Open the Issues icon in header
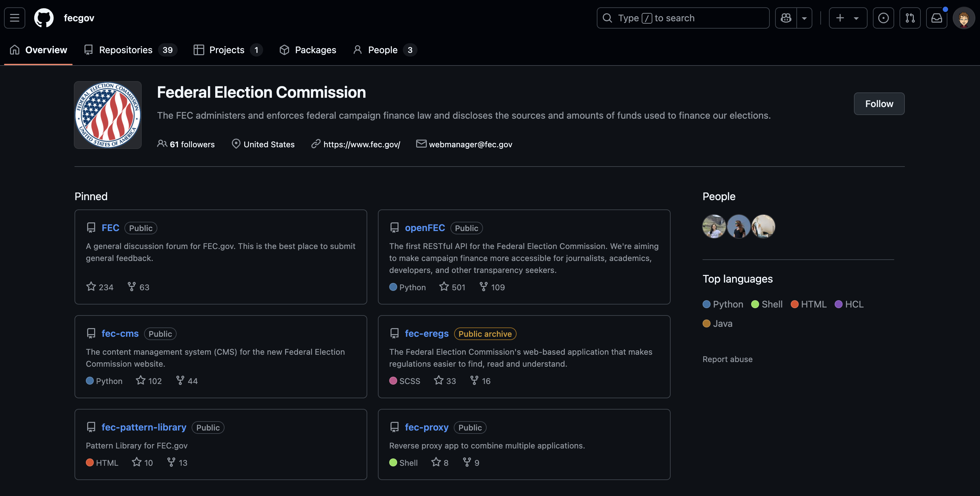The width and height of the screenshot is (980, 496). pos(883,18)
